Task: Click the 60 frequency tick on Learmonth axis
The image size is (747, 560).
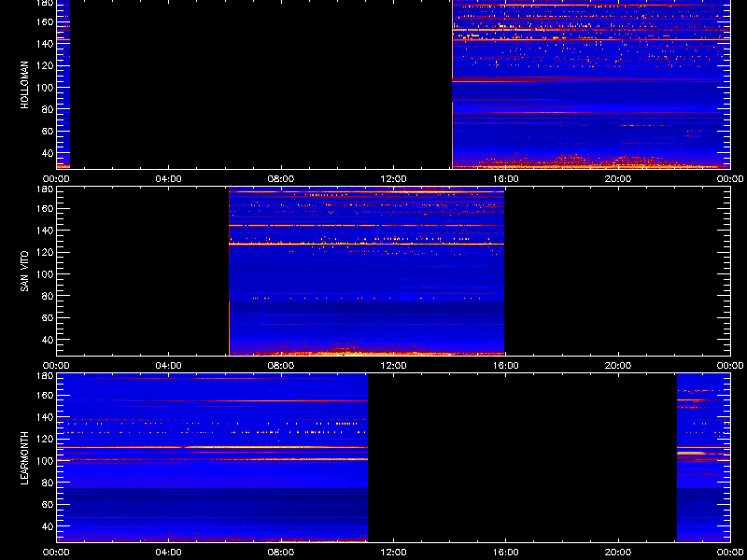Action: 48,505
